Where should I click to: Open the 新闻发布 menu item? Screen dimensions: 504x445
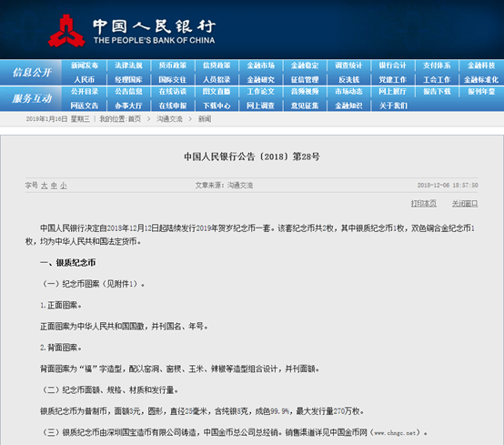(x=85, y=66)
